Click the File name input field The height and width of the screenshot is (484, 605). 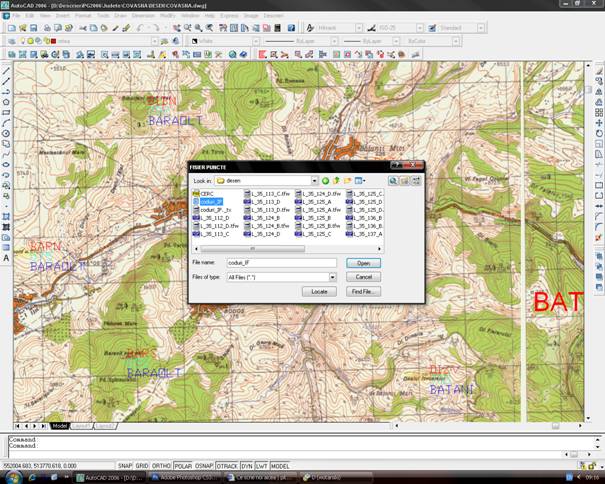point(280,263)
